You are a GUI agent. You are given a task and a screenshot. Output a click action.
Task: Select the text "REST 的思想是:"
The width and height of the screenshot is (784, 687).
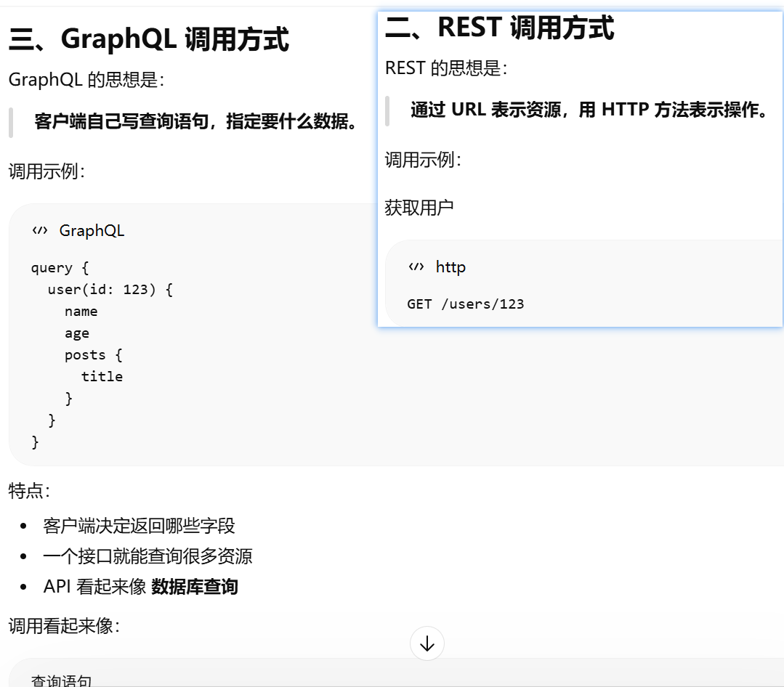446,68
